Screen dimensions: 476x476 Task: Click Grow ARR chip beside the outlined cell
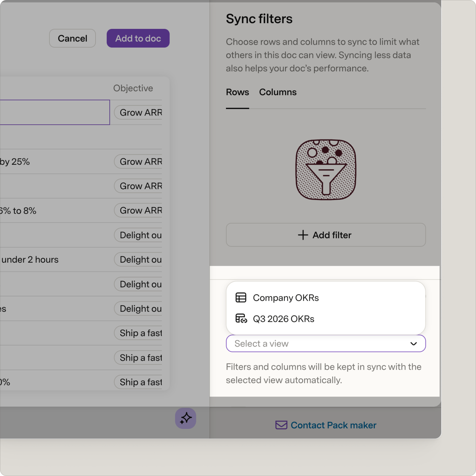pos(138,112)
